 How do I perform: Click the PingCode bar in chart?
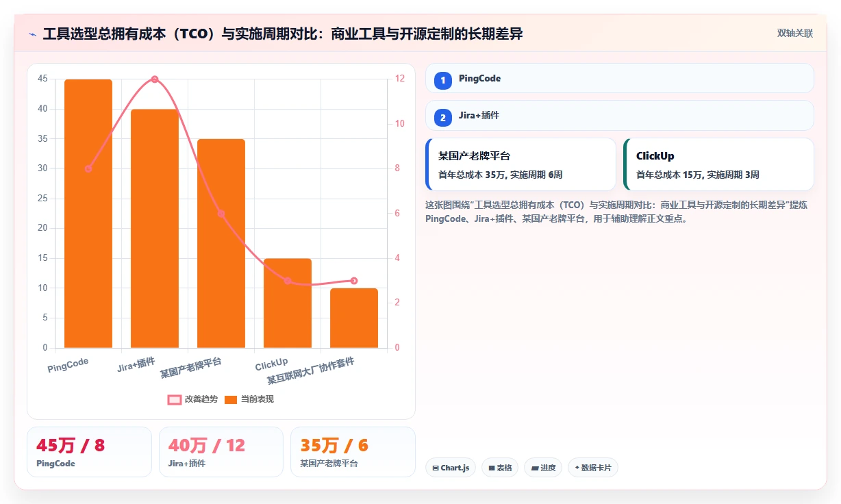[x=88, y=214]
